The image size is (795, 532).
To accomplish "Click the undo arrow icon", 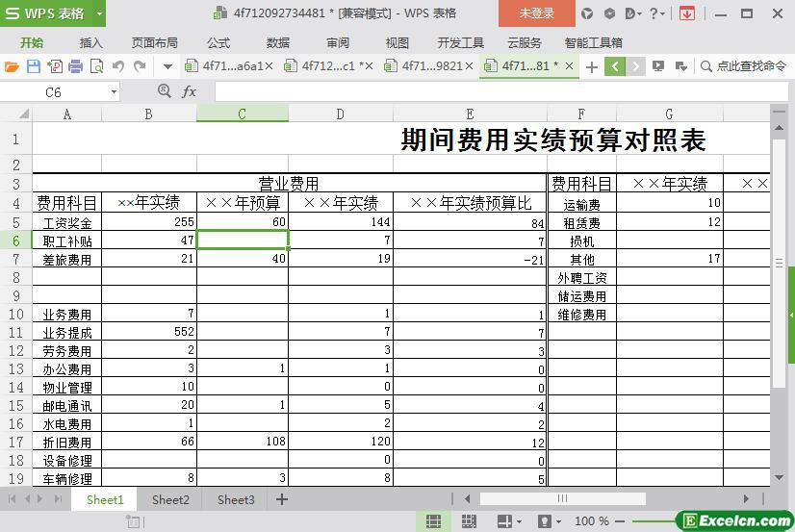I will point(118,66).
